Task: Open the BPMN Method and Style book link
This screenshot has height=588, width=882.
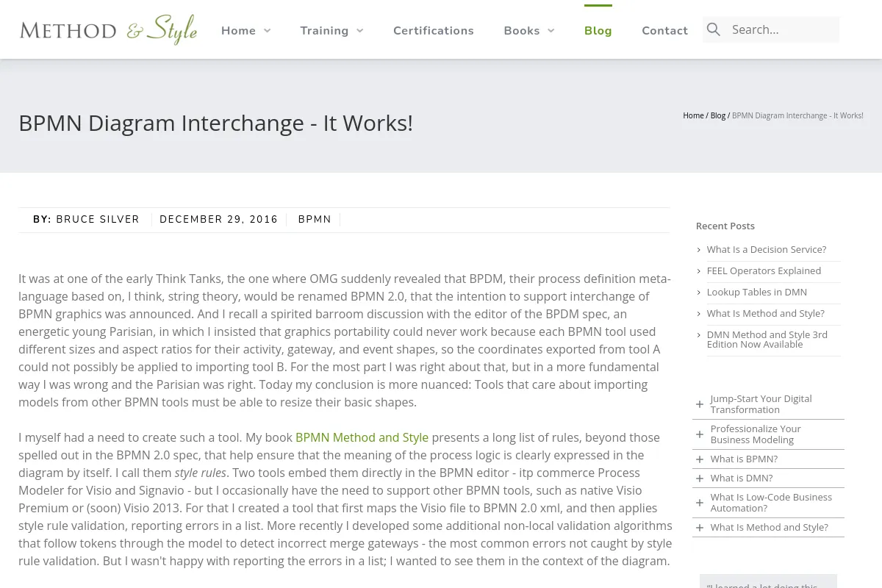Action: click(x=362, y=437)
